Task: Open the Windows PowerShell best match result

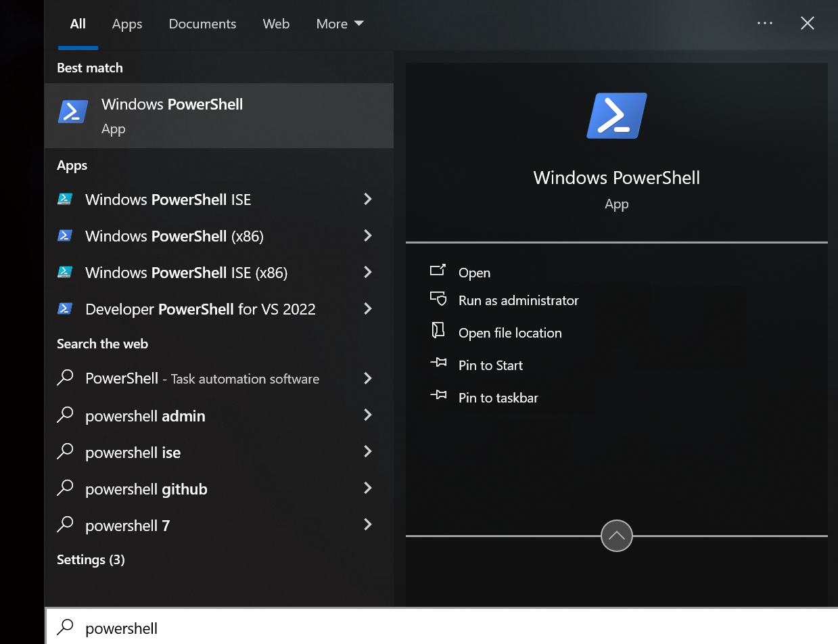Action: (x=219, y=116)
